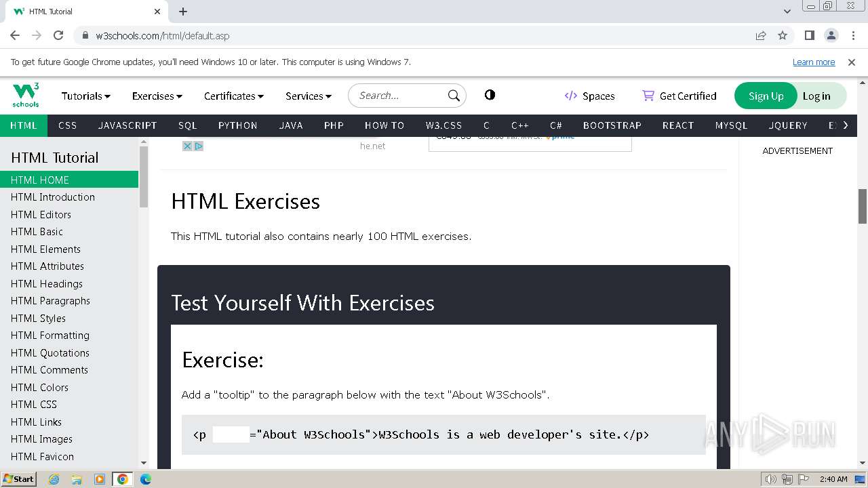Click sidebar scrollbar down arrow
This screenshot has width=868, height=488.
coord(144,463)
